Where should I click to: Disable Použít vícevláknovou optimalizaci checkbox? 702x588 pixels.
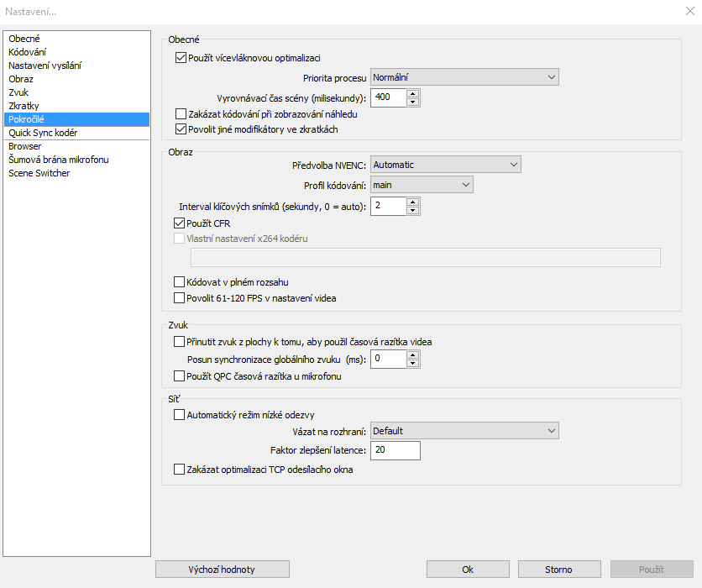coord(181,58)
